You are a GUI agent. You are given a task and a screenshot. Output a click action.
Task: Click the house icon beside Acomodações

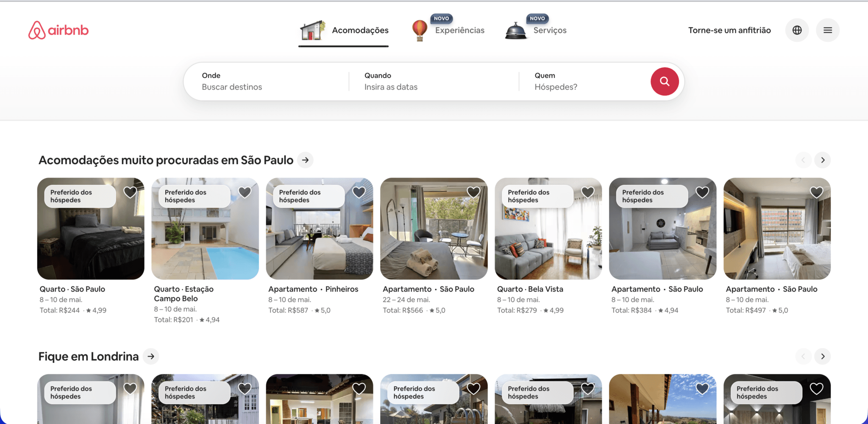[312, 30]
